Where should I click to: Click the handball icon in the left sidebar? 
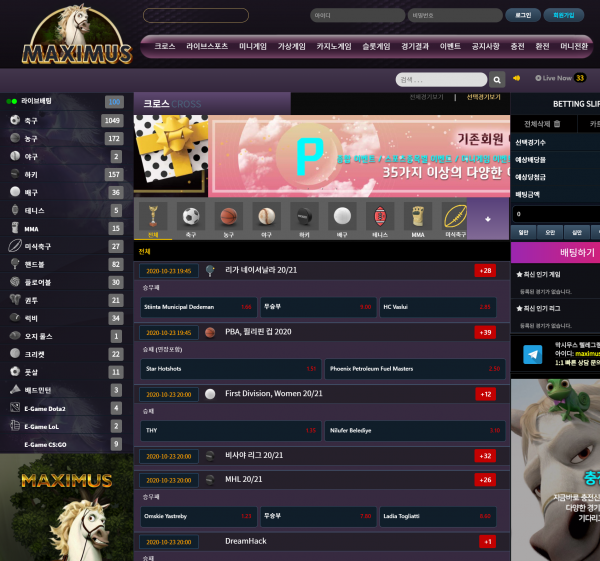[x=15, y=264]
